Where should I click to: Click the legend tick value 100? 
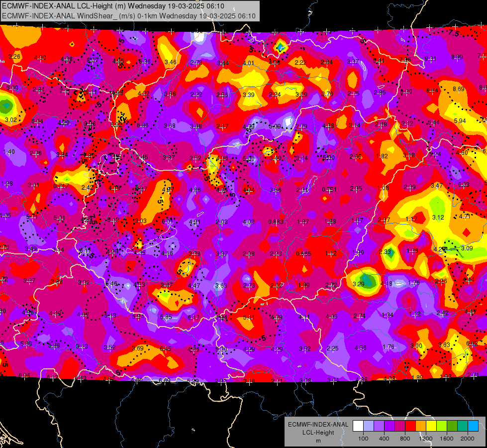coord(363,439)
